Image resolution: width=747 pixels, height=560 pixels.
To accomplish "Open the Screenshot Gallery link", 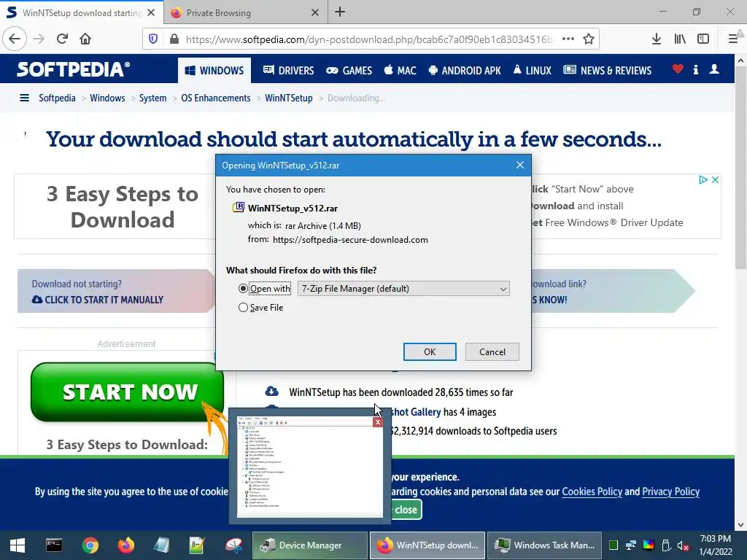I will click(415, 412).
